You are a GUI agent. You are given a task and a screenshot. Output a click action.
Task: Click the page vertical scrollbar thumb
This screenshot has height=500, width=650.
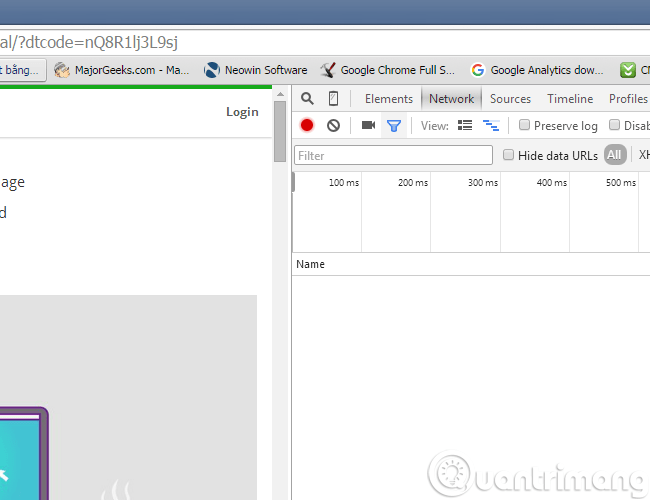280,131
